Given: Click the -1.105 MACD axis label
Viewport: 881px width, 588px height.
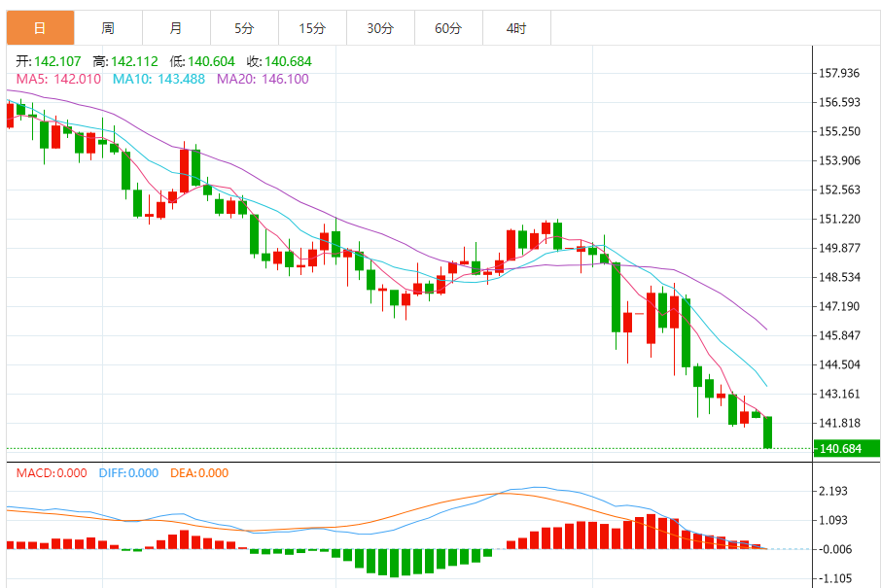Looking at the screenshot, I should [833, 579].
